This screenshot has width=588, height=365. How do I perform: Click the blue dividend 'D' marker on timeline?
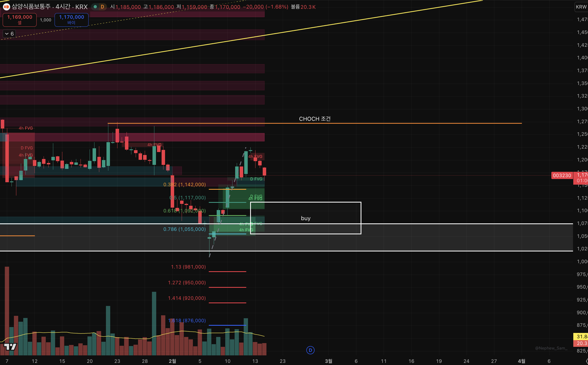(x=310, y=350)
